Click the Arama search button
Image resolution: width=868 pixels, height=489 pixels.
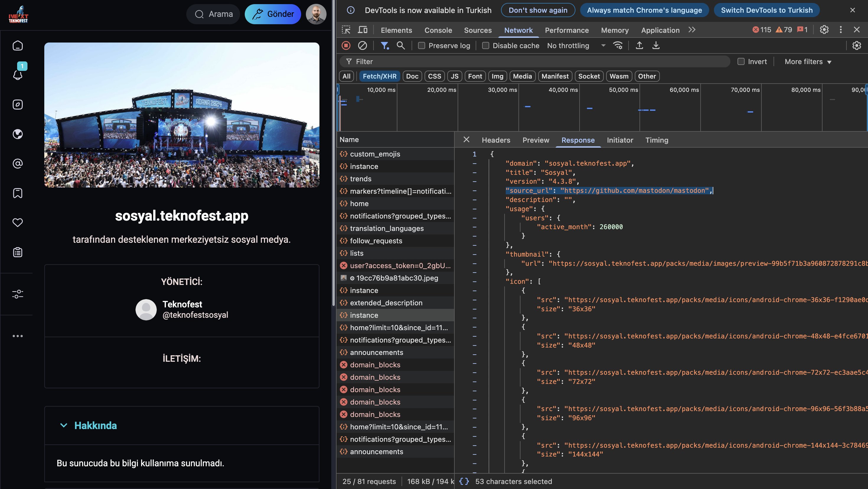point(213,14)
